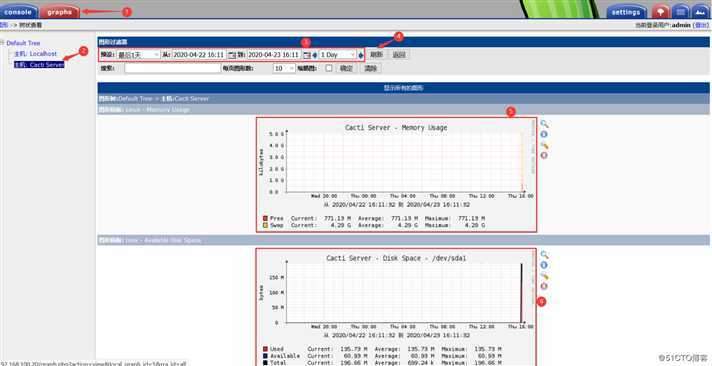Zoom the Memory Usage graph with magnifier icon
Screen dimensions: 712x366
[544, 124]
